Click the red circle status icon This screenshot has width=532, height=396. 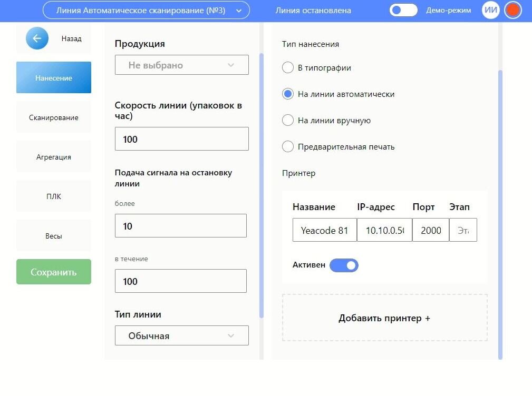tap(512, 10)
